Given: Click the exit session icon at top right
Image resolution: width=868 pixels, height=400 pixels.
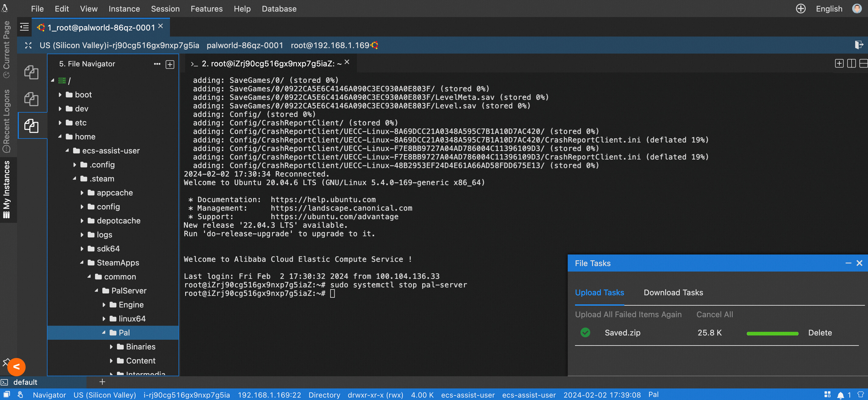Looking at the screenshot, I should point(859,45).
